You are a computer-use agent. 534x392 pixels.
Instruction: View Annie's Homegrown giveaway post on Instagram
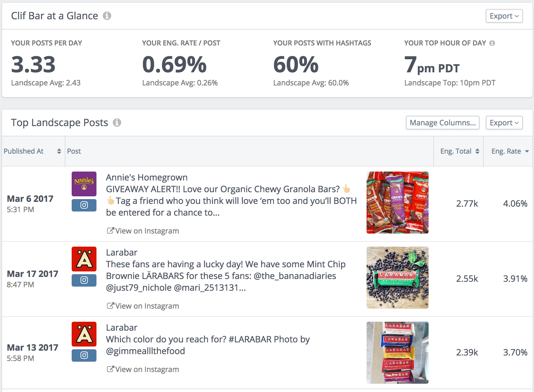pos(143,231)
